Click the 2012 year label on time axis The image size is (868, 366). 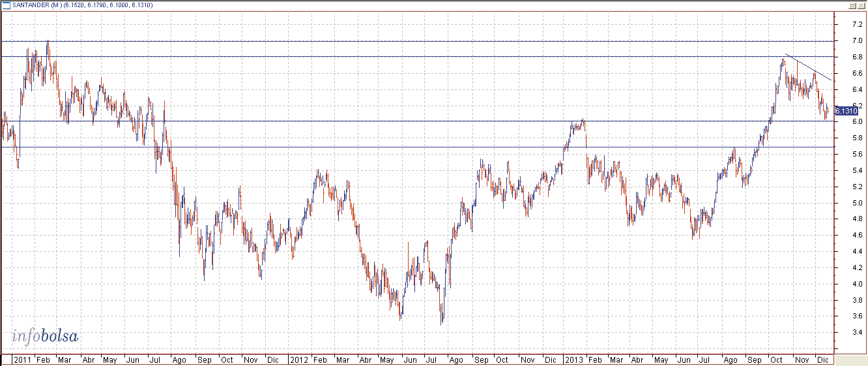(x=299, y=360)
